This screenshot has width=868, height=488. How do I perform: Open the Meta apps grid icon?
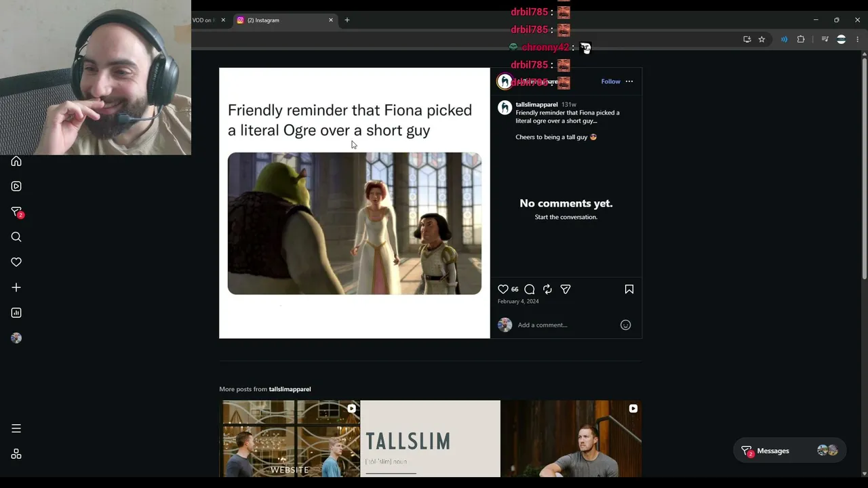[16, 454]
